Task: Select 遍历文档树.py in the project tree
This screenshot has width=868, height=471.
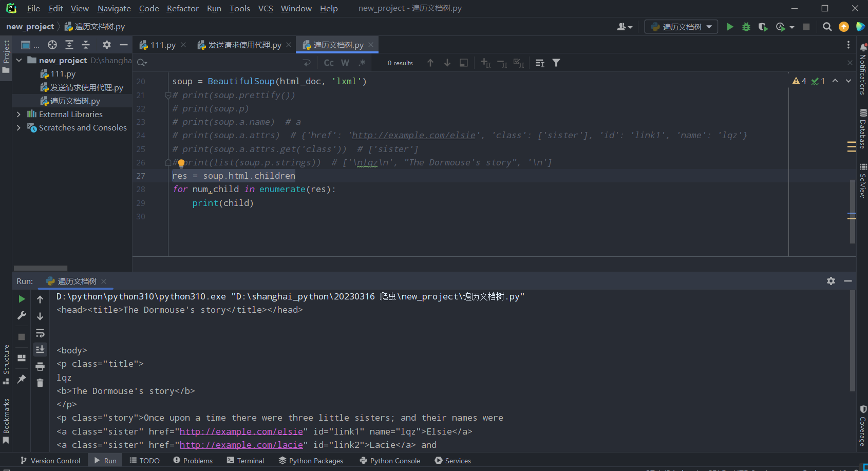Action: click(x=75, y=101)
